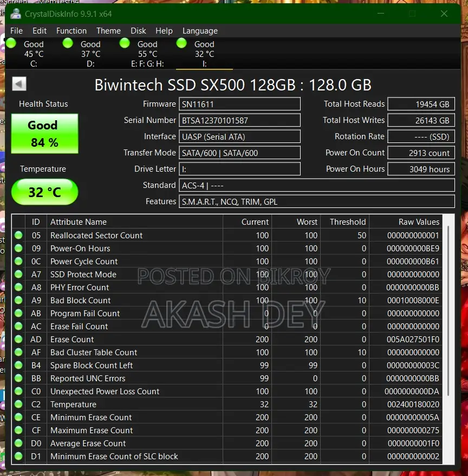This screenshot has height=476, width=468.
Task: Open the Edit menu
Action: click(x=40, y=31)
